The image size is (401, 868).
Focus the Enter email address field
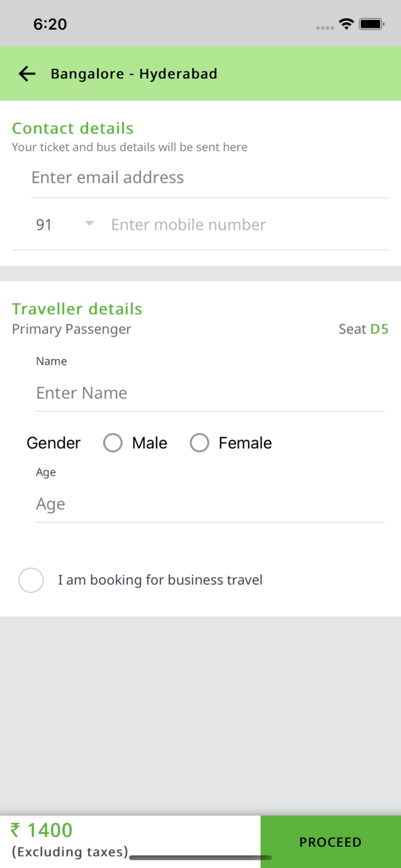coord(210,178)
